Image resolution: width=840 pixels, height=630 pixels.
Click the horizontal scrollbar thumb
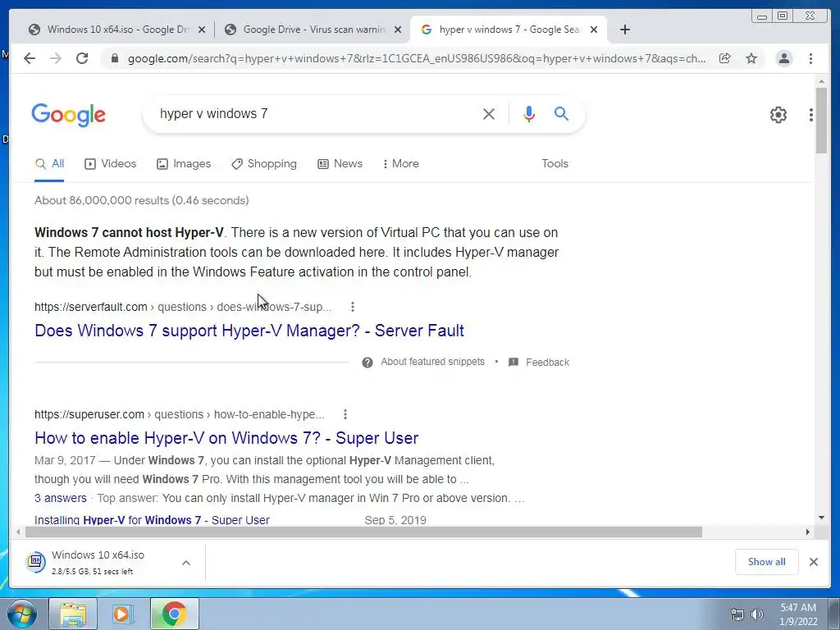[x=363, y=532]
